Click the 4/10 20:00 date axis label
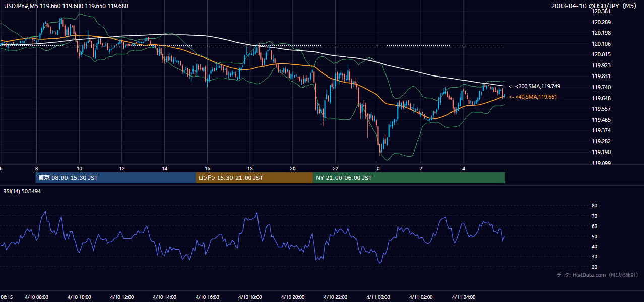The image size is (644, 302). click(x=293, y=297)
